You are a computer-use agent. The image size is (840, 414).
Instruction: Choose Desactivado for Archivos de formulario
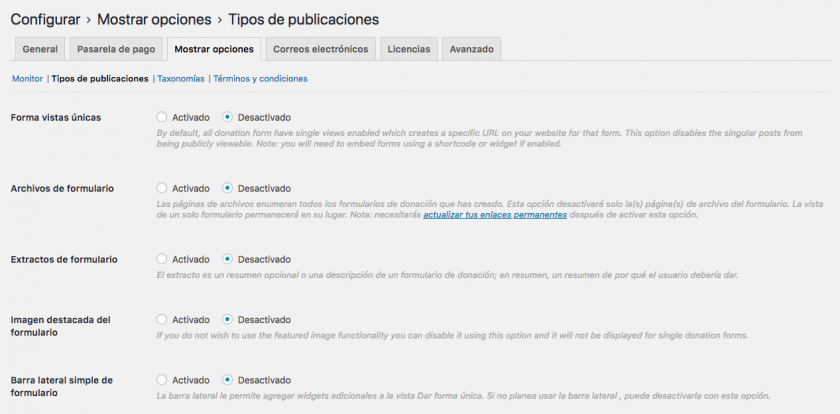(x=228, y=188)
